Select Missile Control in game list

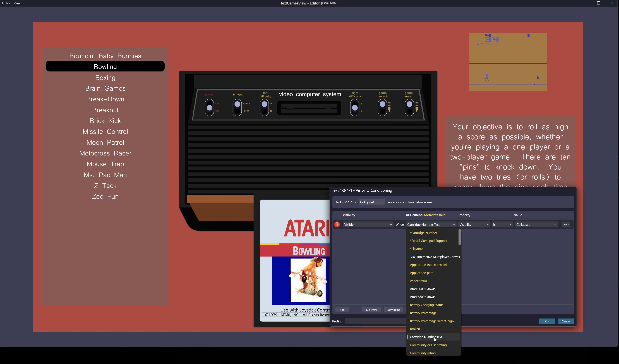(105, 132)
